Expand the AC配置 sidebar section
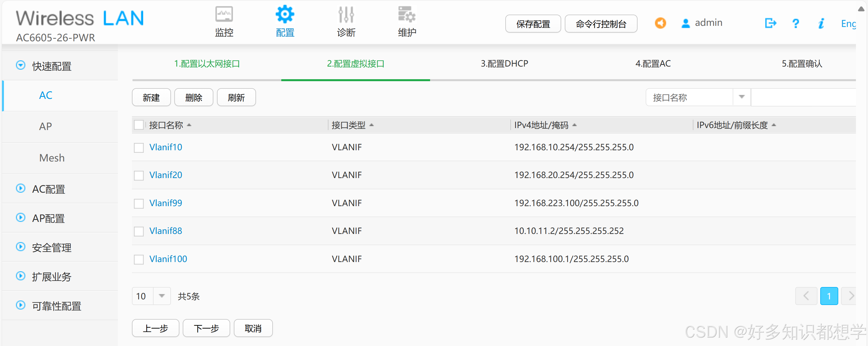The width and height of the screenshot is (868, 346). tap(49, 189)
